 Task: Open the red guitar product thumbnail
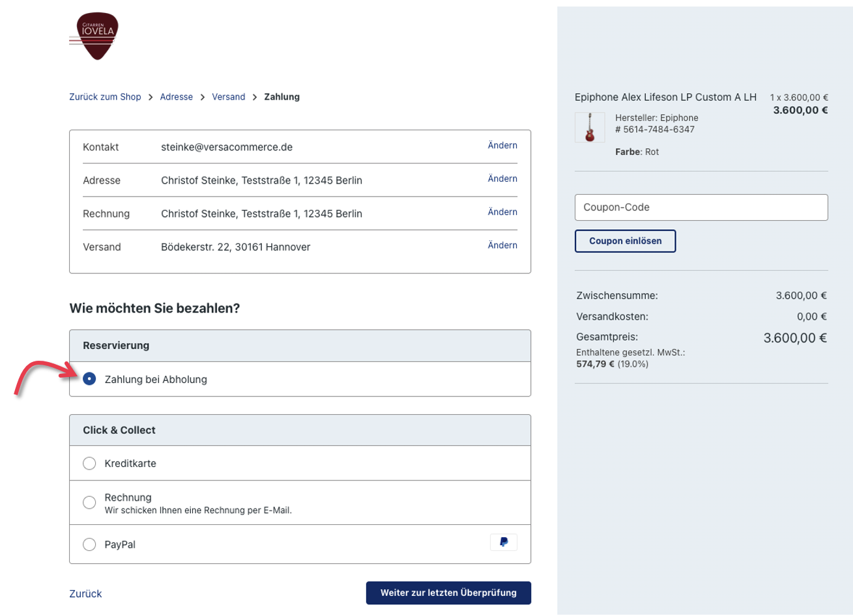tap(590, 127)
